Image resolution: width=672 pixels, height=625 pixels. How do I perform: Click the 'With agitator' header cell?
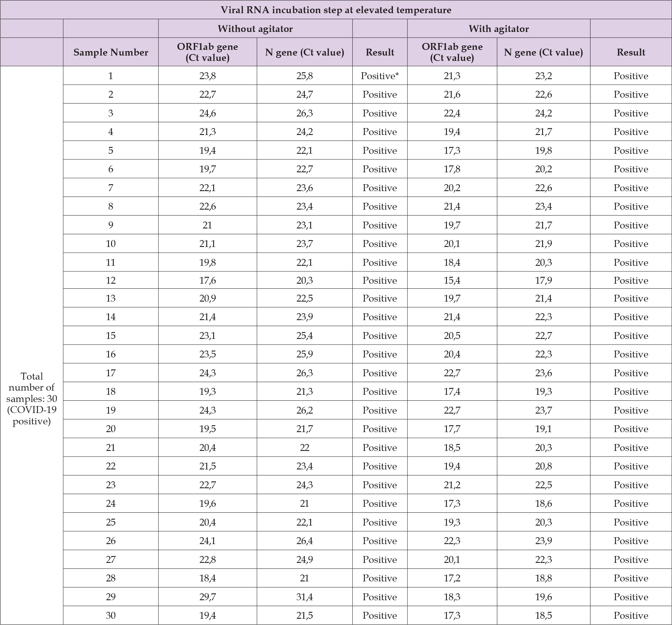(x=498, y=29)
